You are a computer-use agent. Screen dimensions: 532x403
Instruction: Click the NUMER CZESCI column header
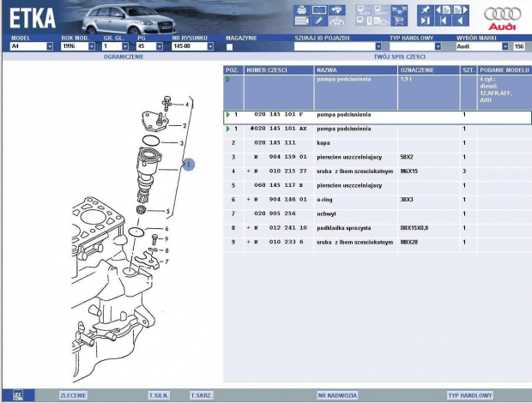click(279, 70)
